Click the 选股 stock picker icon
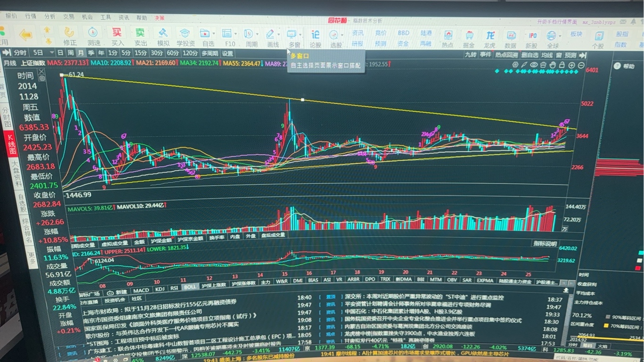 334,35
